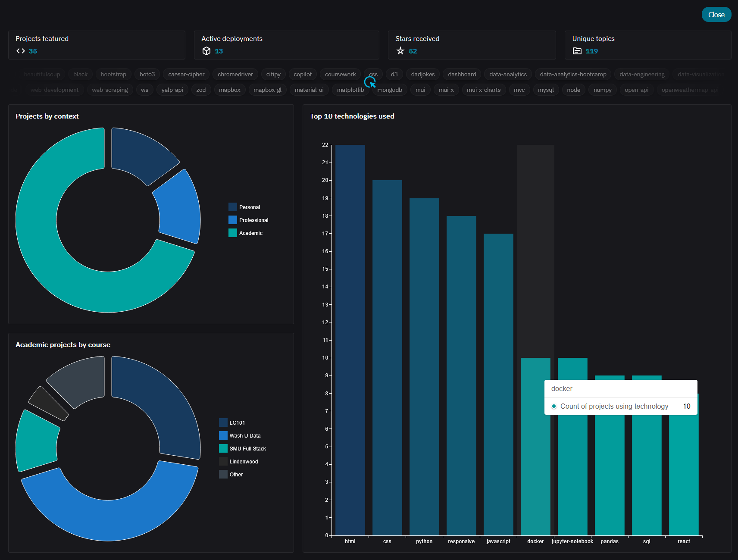Click the Personal legend color swatch
738x560 pixels.
[233, 207]
